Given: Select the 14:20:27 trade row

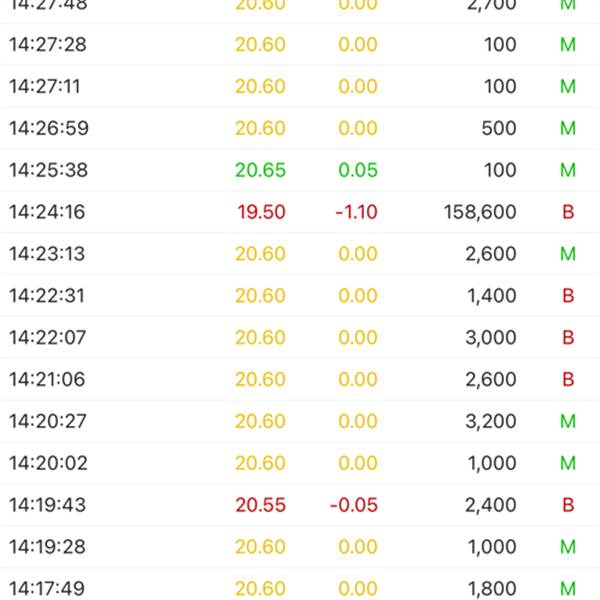Looking at the screenshot, I should click(300, 421).
